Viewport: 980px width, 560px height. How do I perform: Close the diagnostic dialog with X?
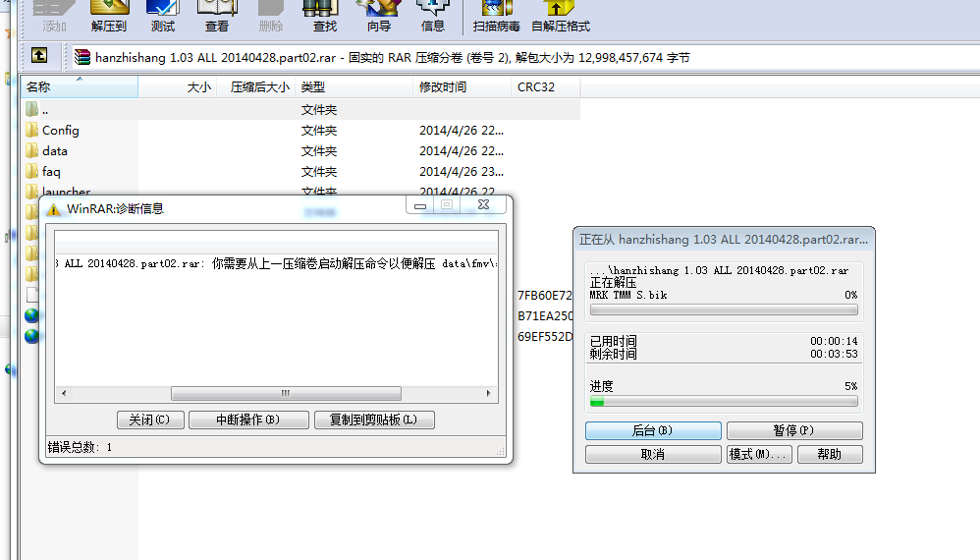pos(483,205)
